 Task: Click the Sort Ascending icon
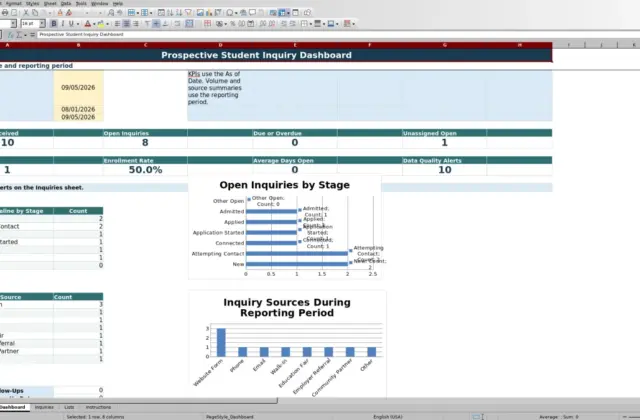[x=170, y=13]
